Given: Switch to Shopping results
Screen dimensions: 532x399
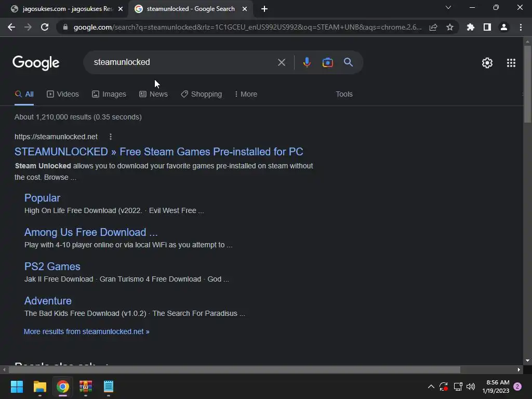Looking at the screenshot, I should pos(201,94).
